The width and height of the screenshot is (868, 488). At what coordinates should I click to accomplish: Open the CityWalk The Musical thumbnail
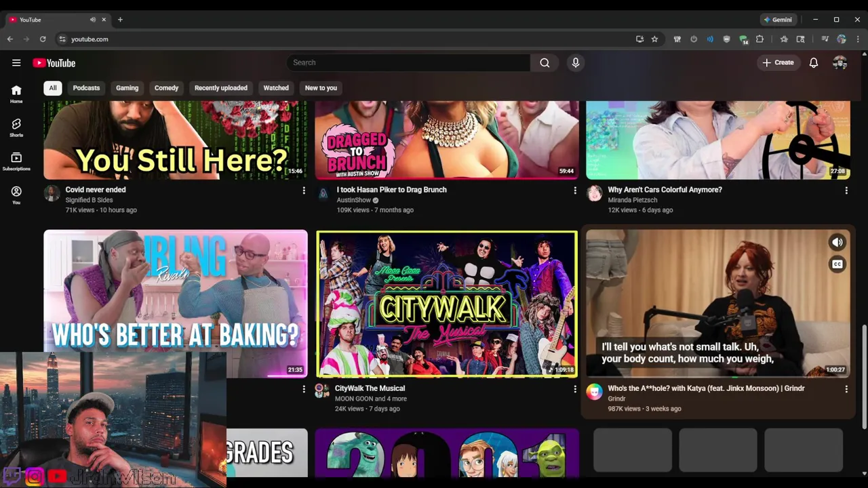pyautogui.click(x=447, y=304)
